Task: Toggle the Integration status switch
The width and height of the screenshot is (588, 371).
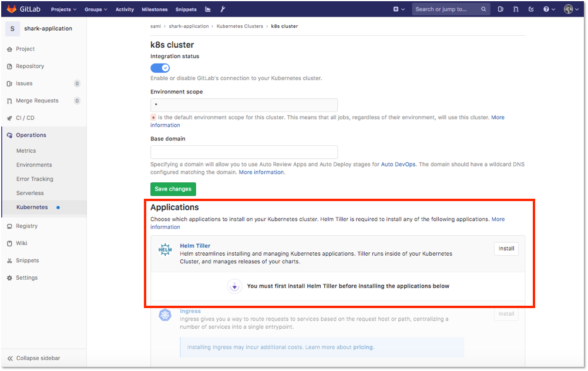Action: click(x=160, y=68)
